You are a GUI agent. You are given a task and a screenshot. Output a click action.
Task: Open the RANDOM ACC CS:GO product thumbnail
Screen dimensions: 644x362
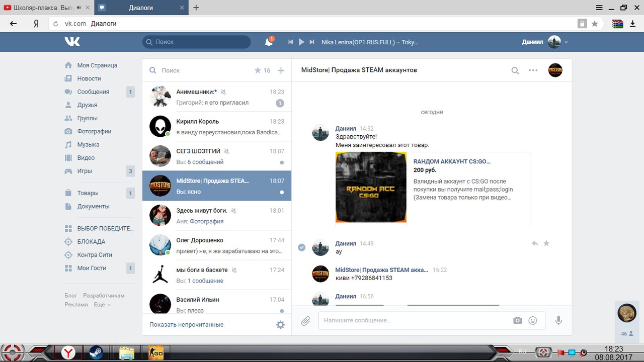click(371, 187)
